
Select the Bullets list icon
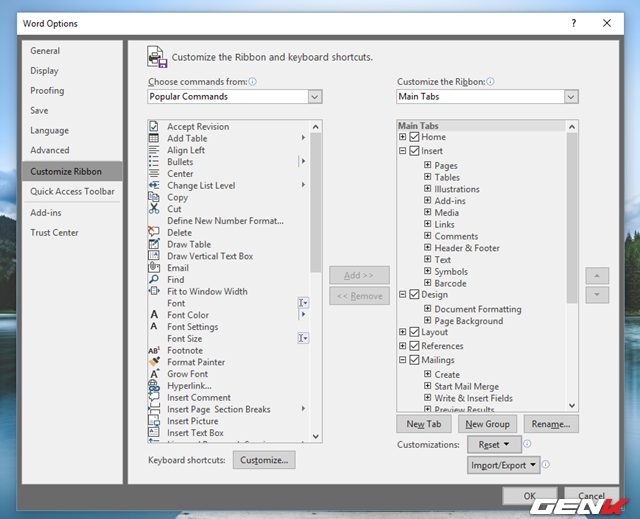point(154,162)
